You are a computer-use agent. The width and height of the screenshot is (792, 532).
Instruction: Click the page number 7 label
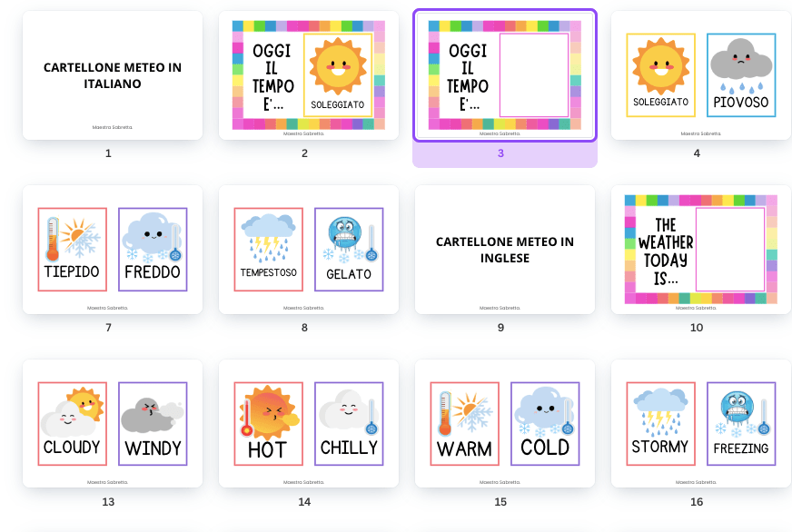(108, 328)
